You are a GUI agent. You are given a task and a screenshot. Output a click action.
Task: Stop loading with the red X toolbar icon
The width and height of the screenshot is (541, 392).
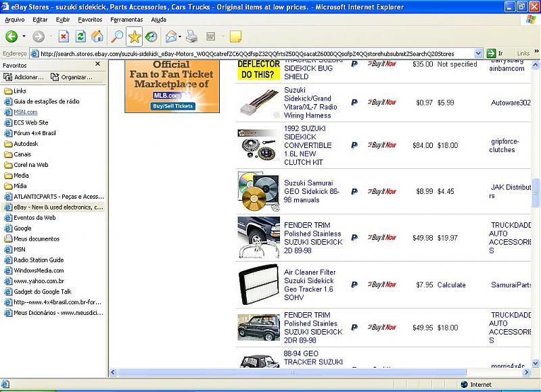(64, 36)
